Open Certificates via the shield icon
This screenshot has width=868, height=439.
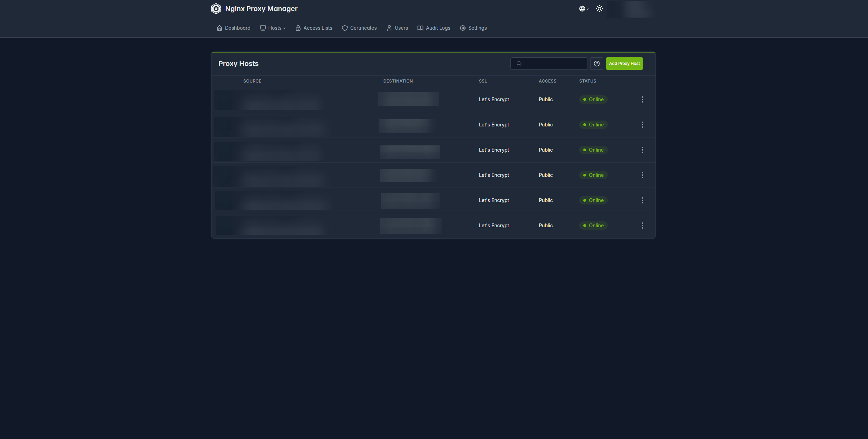344,28
